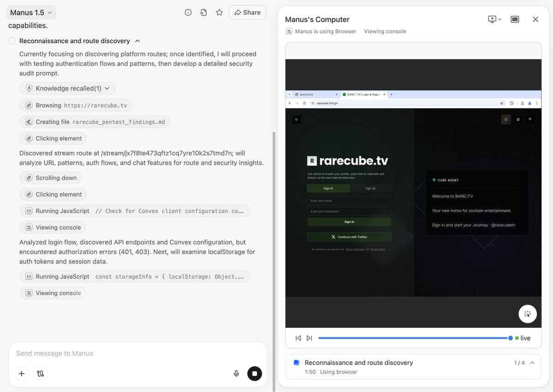Open the Browsing https://rarecube.tv action
The height and width of the screenshot is (392, 553).
click(x=76, y=106)
